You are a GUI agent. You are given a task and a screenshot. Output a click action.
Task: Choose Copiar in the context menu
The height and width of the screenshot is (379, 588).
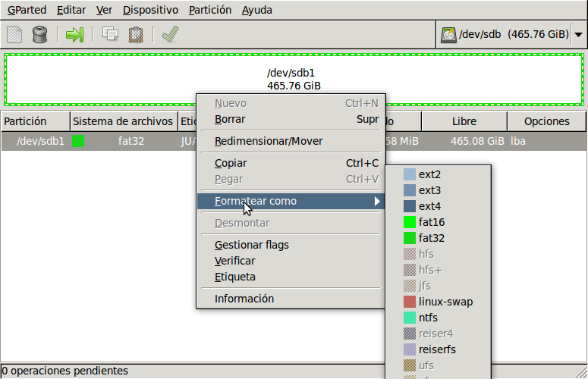click(x=291, y=163)
